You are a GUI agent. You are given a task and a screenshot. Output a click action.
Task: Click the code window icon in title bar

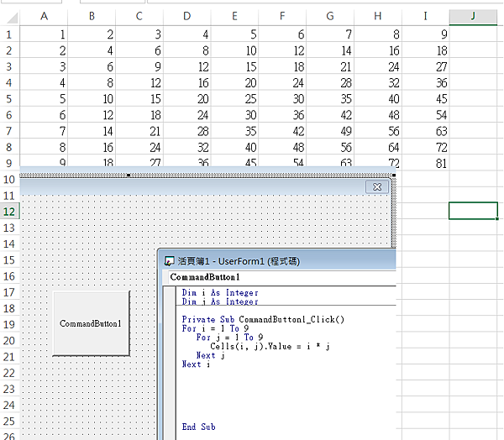click(x=168, y=261)
